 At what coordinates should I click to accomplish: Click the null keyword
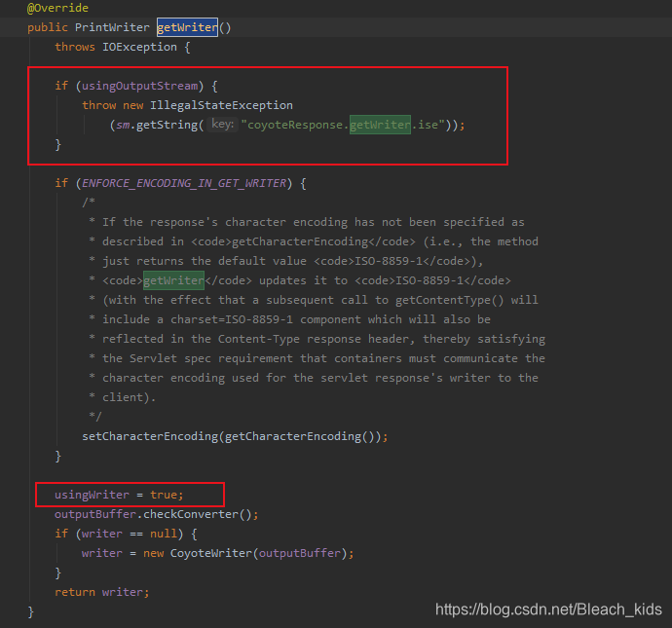164,534
